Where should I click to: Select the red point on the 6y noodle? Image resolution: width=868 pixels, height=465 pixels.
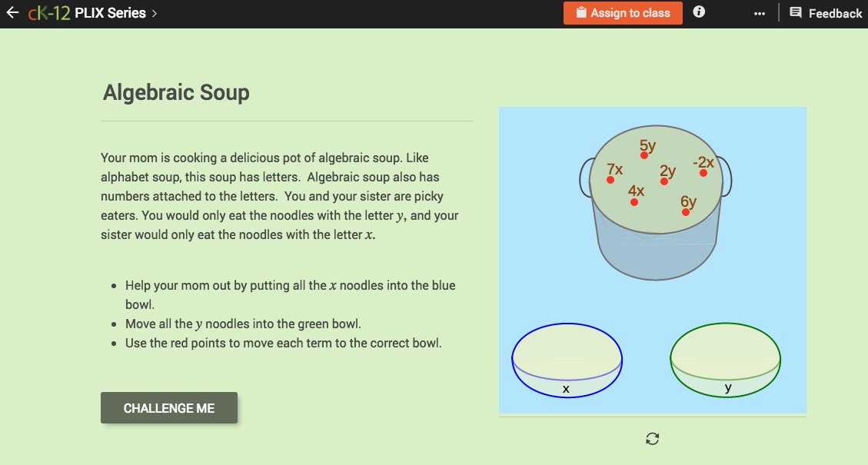[685, 211]
